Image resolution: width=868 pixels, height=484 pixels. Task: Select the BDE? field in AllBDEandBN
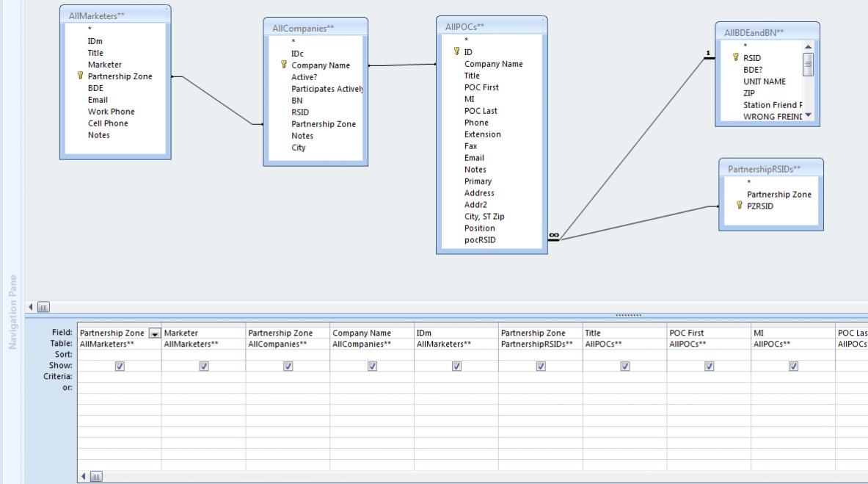pyautogui.click(x=753, y=69)
